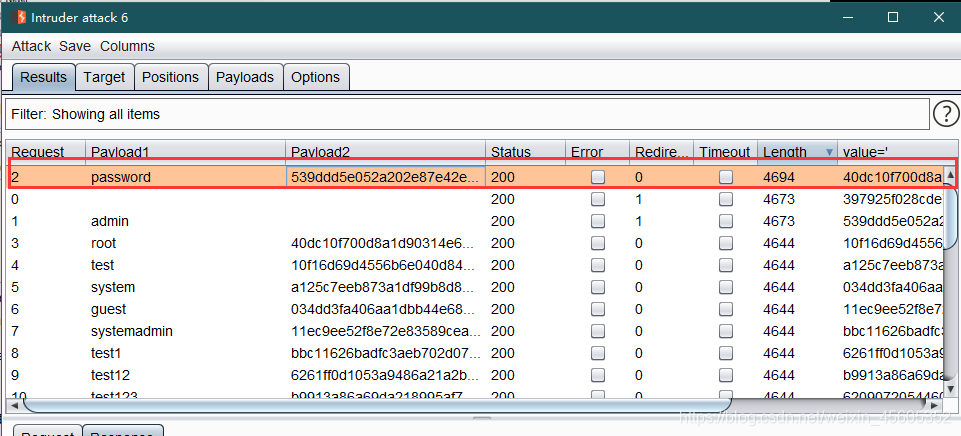The width and height of the screenshot is (961, 436).
Task: Sort by the Request column header
Action: (x=46, y=152)
